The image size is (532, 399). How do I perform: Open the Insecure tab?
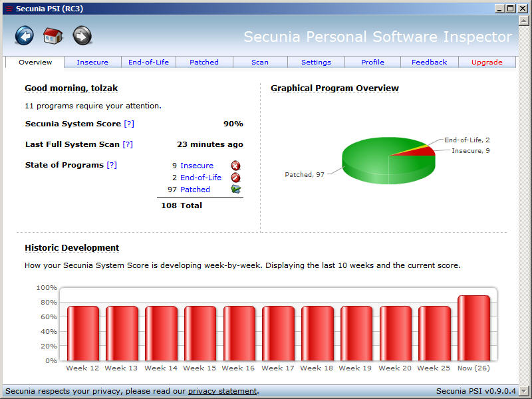92,63
